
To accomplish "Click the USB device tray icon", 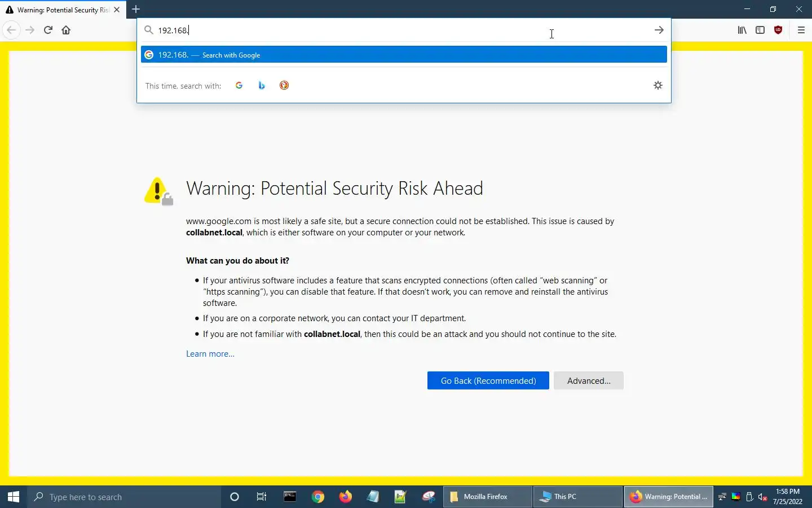I will tap(750, 497).
